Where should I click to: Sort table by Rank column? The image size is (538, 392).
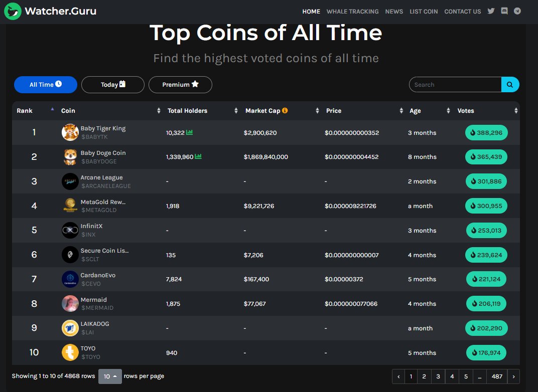click(x=34, y=111)
